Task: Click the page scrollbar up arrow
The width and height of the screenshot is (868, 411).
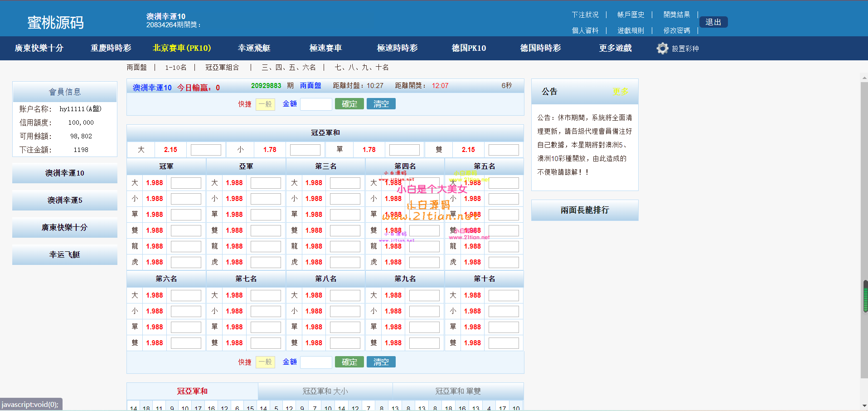Action: [864, 78]
